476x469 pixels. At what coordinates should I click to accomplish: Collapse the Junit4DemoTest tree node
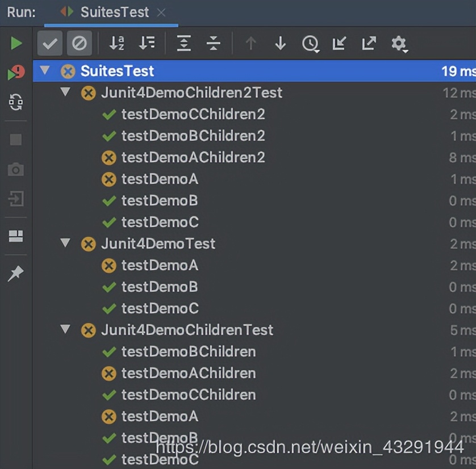[66, 243]
